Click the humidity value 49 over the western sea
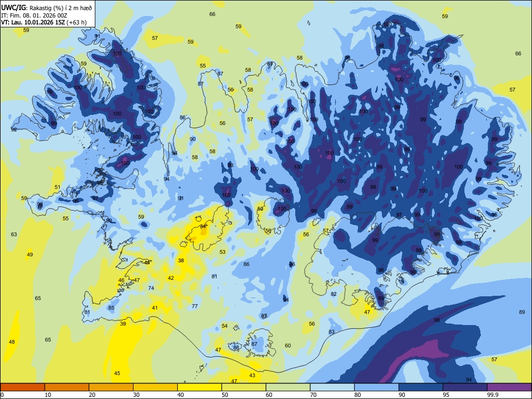The width and height of the screenshot is (532, 399). click(30, 254)
